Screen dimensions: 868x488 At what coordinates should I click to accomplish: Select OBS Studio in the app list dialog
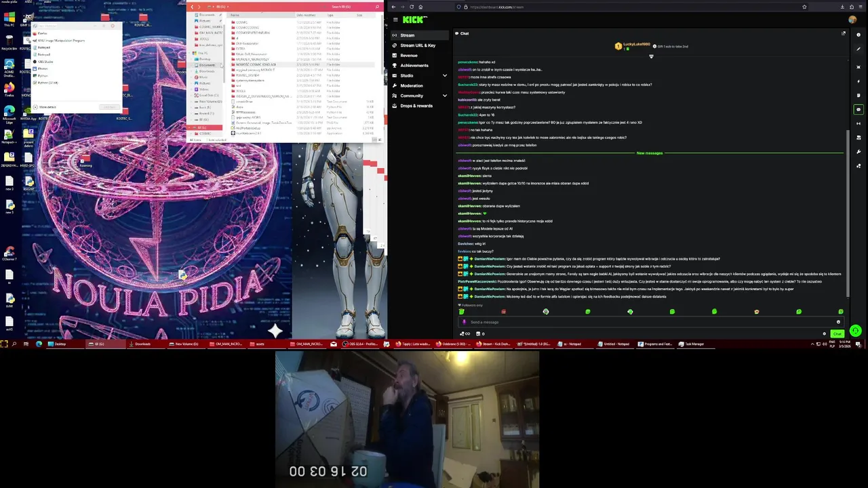(x=45, y=62)
